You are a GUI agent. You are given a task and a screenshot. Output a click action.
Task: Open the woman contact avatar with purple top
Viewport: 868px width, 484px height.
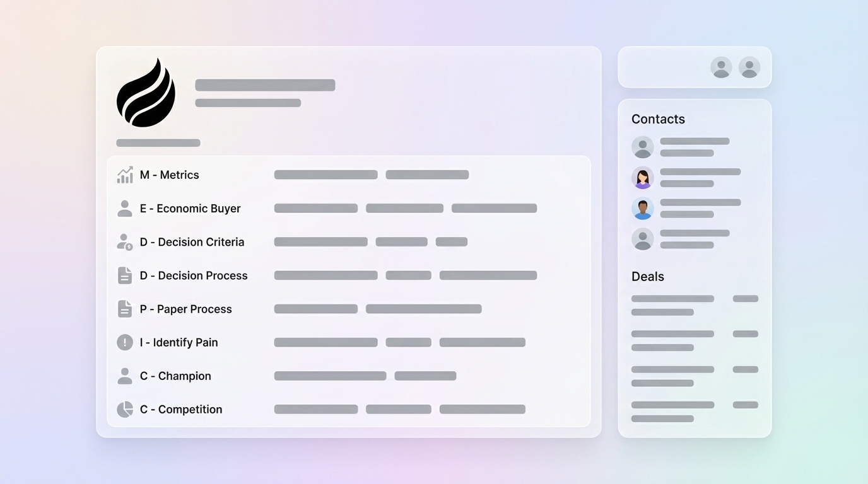coord(643,178)
